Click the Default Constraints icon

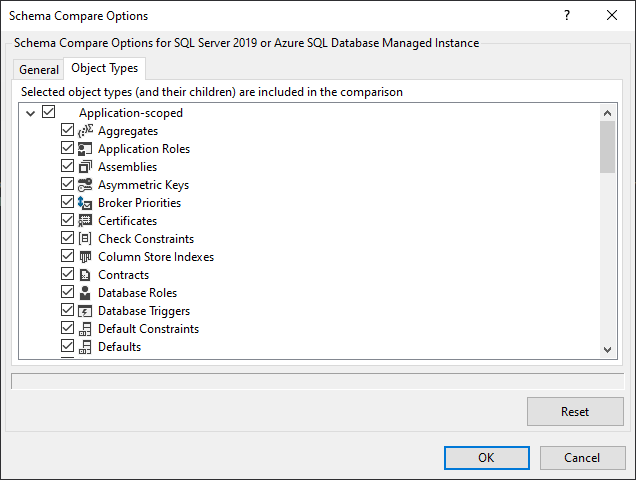pyautogui.click(x=85, y=329)
